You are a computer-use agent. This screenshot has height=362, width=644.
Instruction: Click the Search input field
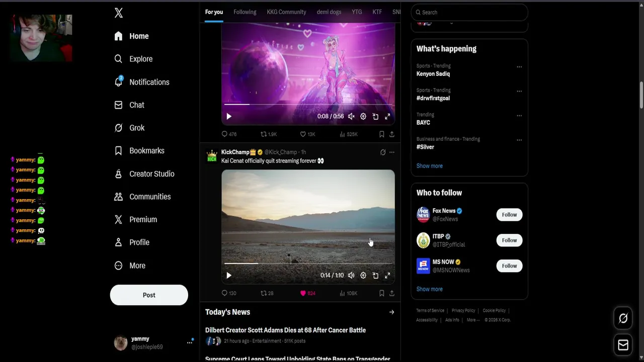(x=469, y=12)
